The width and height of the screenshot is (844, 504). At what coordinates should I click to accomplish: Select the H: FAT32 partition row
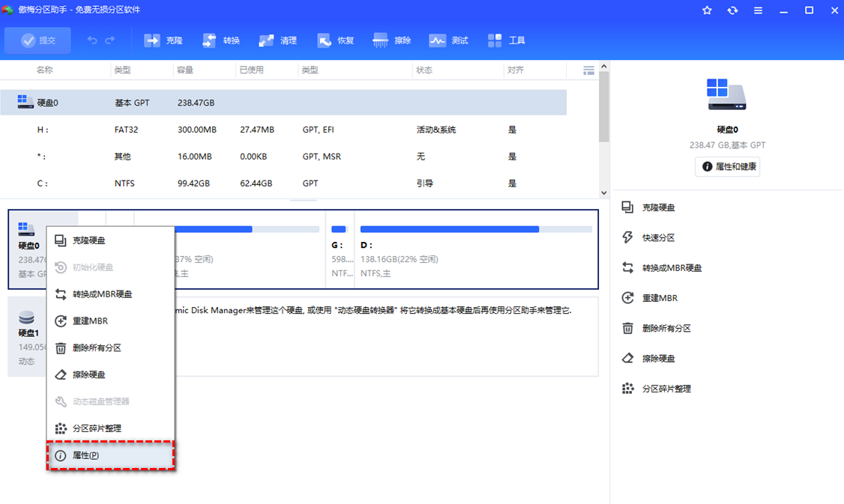[283, 130]
